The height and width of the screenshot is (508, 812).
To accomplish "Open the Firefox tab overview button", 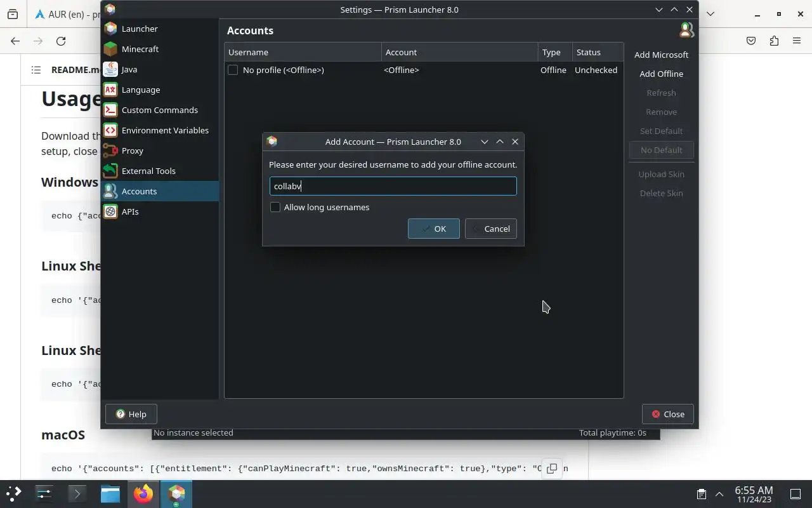I will tap(13, 14).
